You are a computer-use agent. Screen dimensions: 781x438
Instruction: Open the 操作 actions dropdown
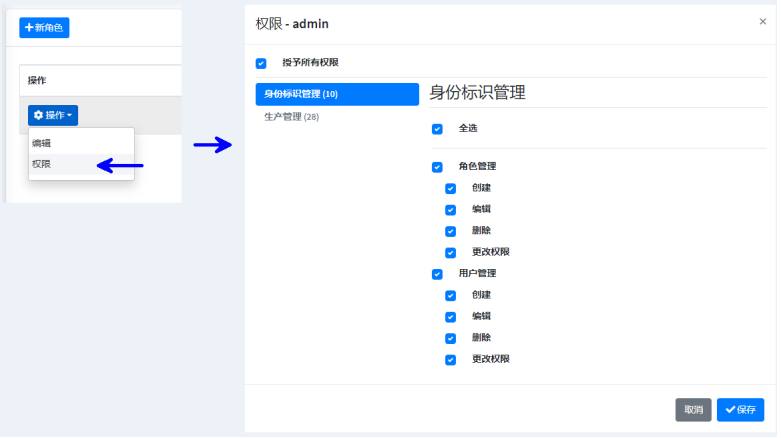click(x=53, y=115)
